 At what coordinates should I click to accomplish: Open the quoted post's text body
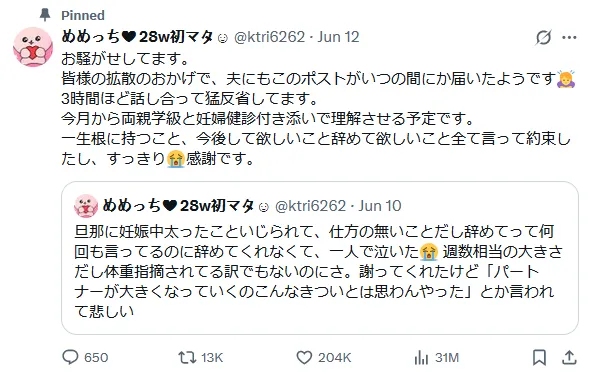tap(319, 271)
